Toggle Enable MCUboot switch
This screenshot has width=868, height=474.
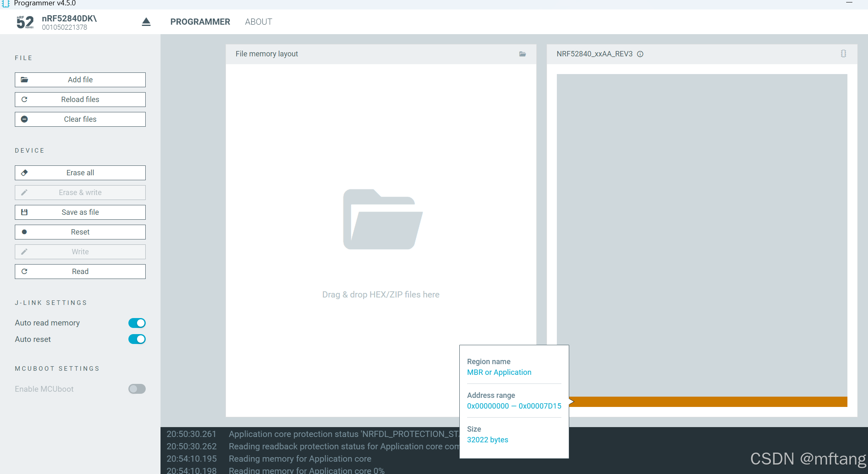[137, 389]
